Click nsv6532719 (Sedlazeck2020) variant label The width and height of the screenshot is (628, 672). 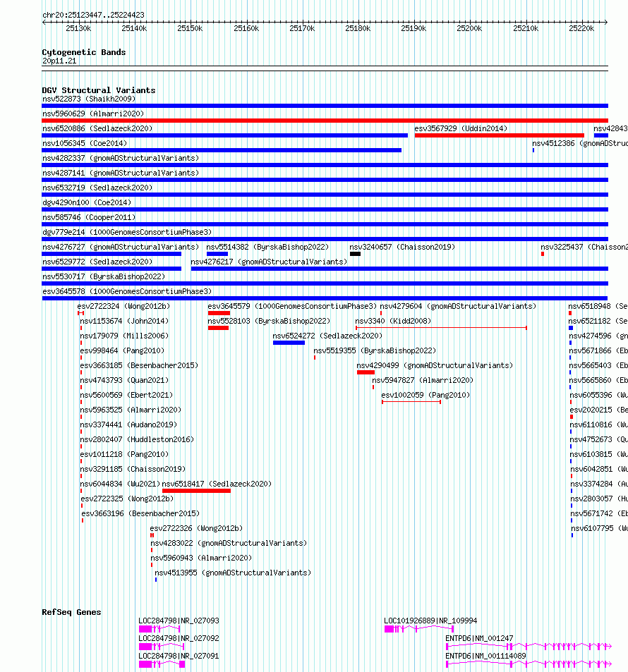(x=97, y=188)
